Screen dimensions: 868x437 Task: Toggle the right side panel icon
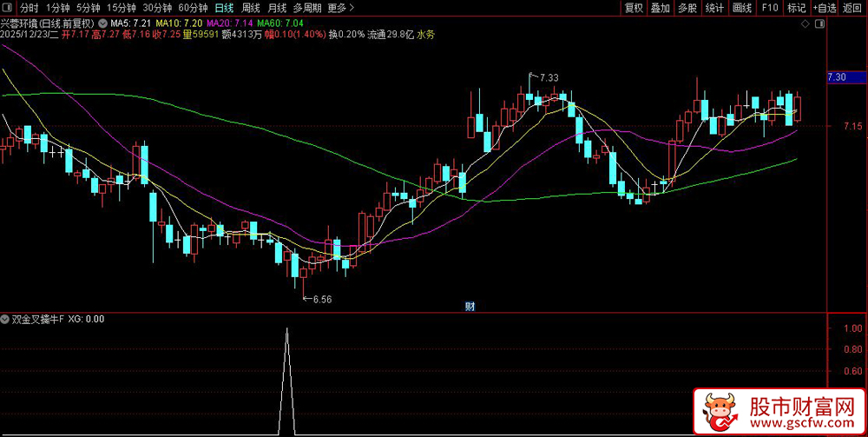(x=820, y=24)
